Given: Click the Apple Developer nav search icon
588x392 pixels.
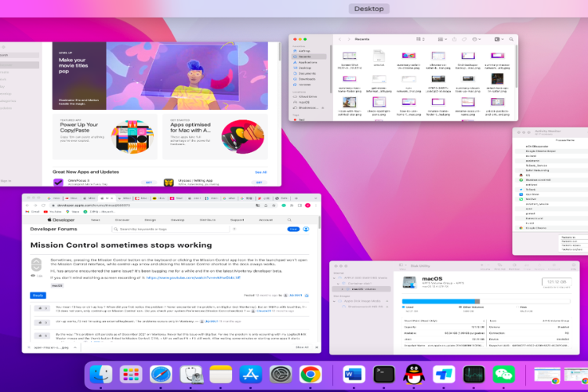Looking at the screenshot, I should 289,220.
